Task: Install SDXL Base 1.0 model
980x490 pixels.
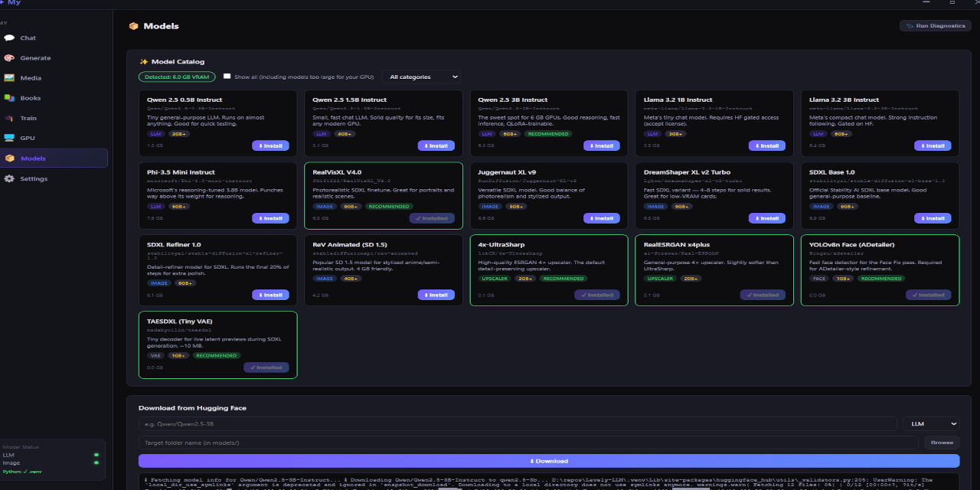Action: [x=933, y=218]
